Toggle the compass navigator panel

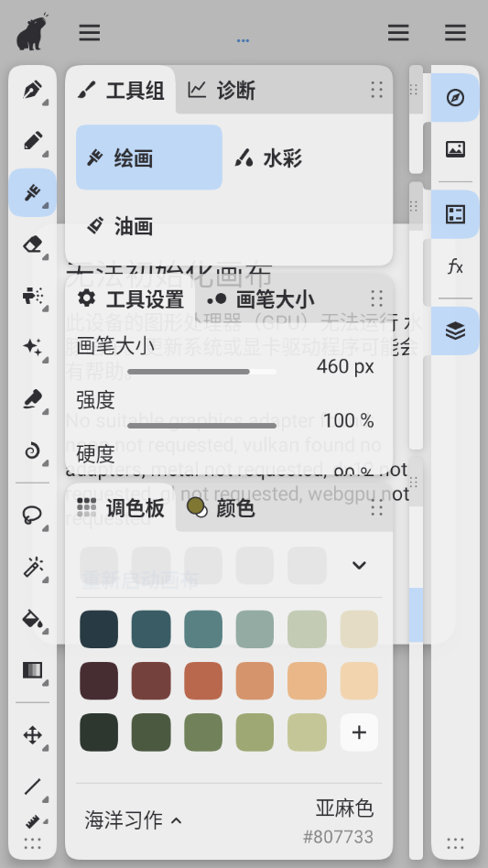[455, 98]
